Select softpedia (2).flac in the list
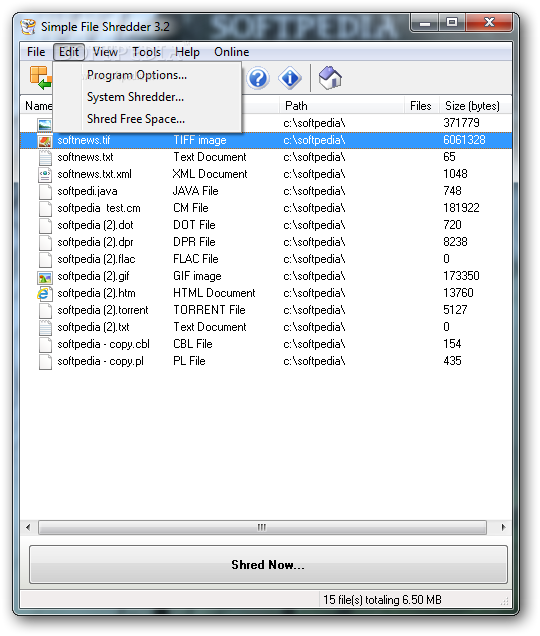Screen dimensions: 540x636 (97, 260)
